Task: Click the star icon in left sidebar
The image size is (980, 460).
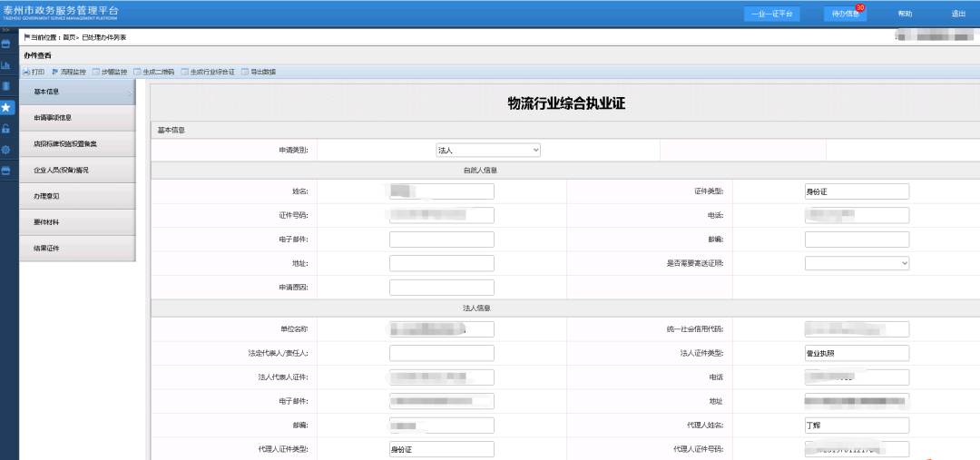Action: click(6, 107)
